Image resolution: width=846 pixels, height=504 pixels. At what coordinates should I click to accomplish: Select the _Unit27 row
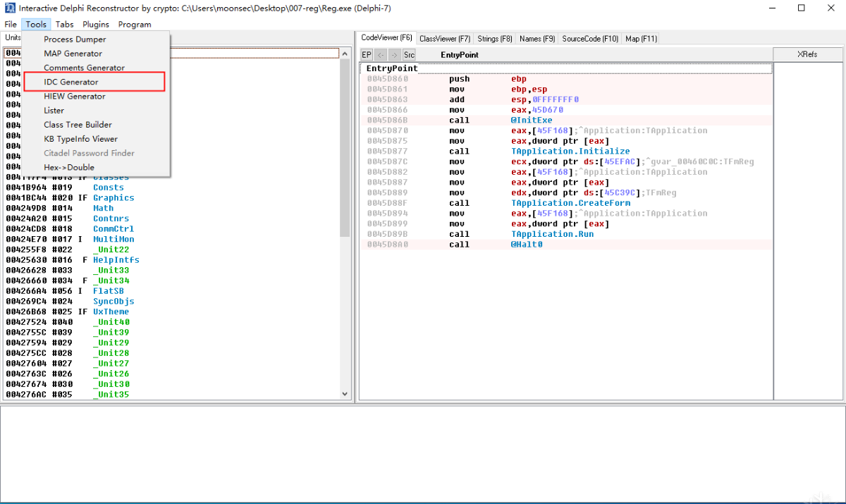pos(171,363)
